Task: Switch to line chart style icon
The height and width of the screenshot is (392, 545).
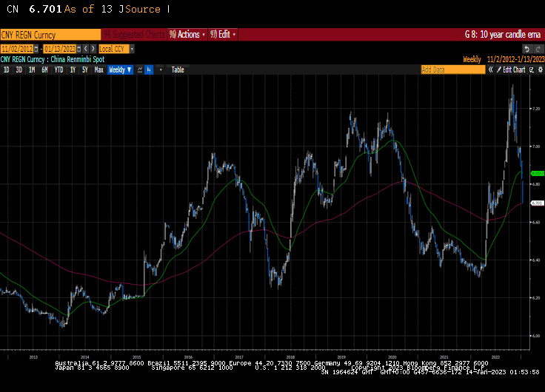Action: click(x=140, y=70)
